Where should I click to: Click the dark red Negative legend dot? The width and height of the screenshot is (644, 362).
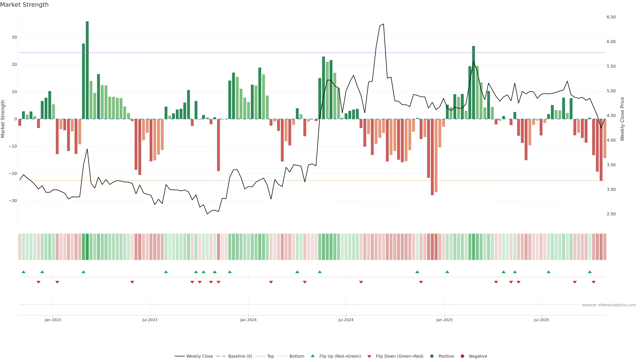462,356
